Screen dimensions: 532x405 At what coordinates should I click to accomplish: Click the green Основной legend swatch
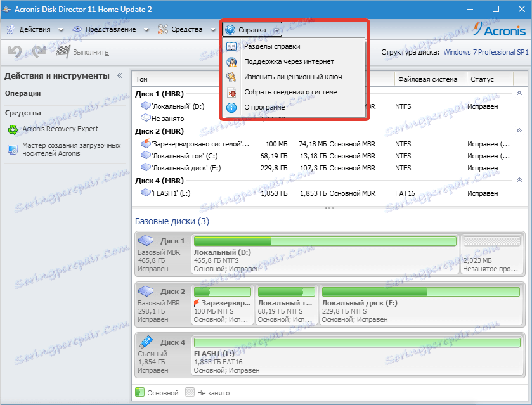pos(139,392)
